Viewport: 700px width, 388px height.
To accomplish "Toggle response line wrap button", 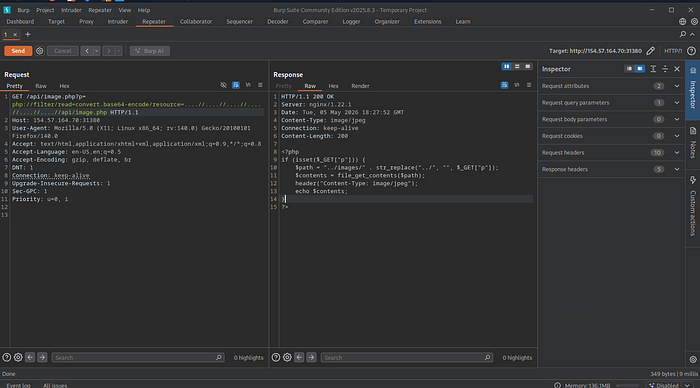I will click(504, 85).
